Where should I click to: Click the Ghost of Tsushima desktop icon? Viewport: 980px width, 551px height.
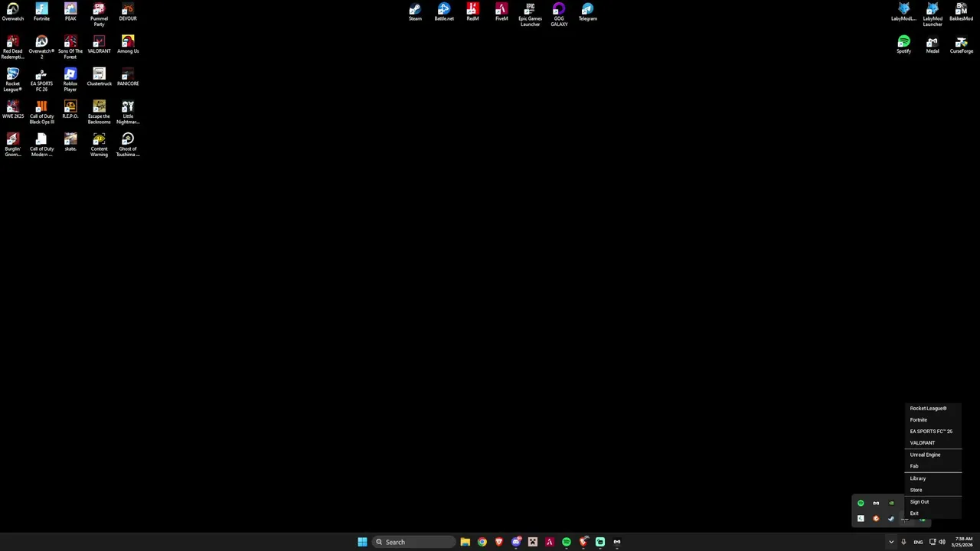(128, 145)
